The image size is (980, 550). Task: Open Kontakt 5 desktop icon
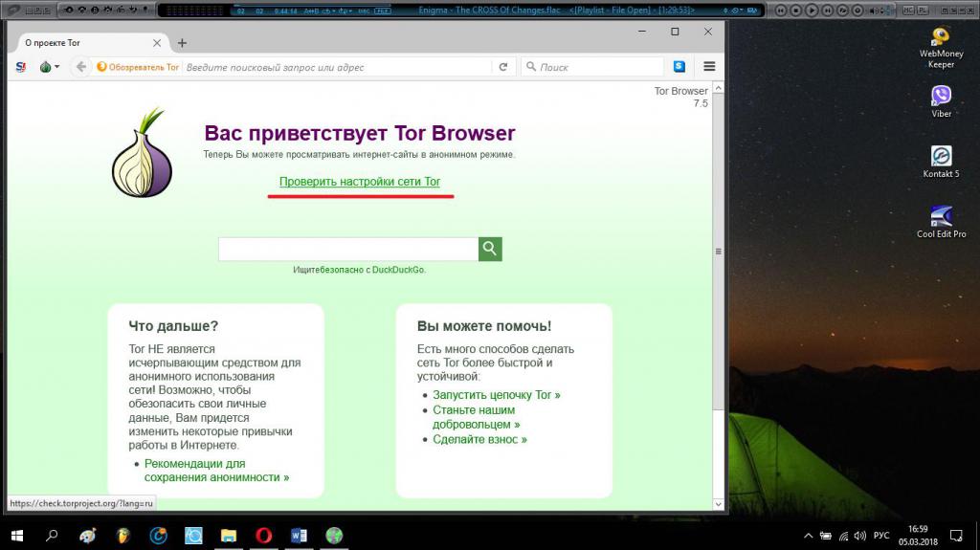(942, 162)
